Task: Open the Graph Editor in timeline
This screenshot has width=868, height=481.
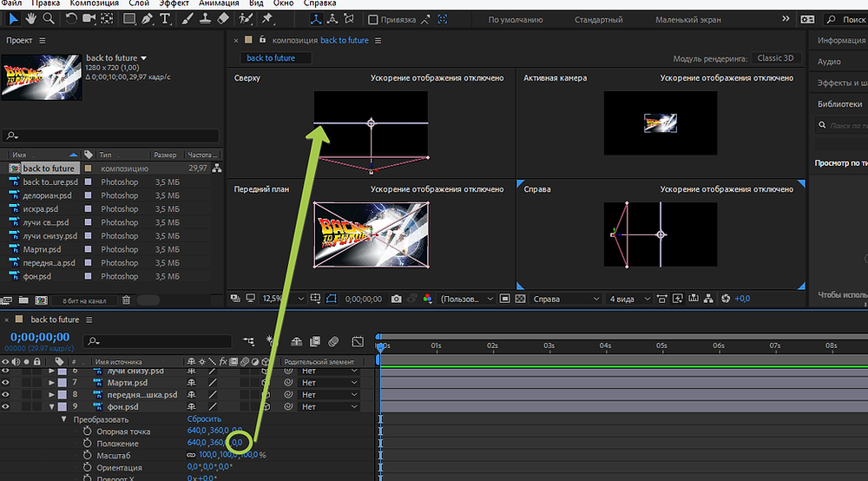Action: click(358, 341)
